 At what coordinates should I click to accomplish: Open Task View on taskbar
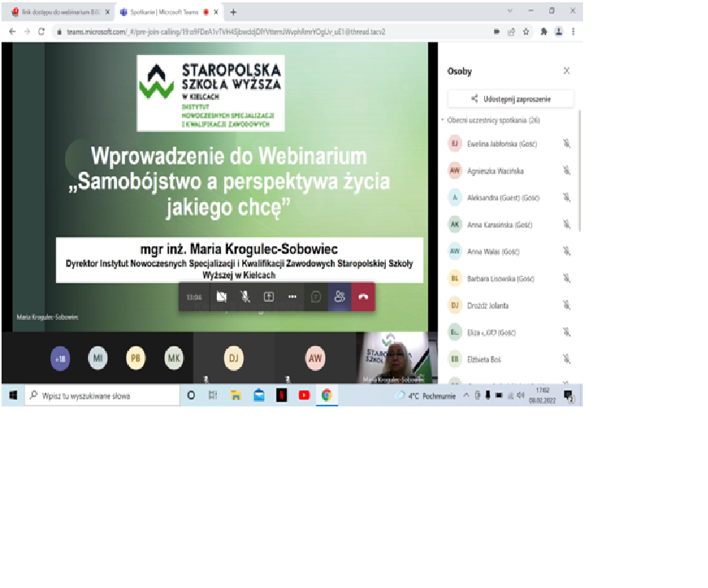coord(213,395)
